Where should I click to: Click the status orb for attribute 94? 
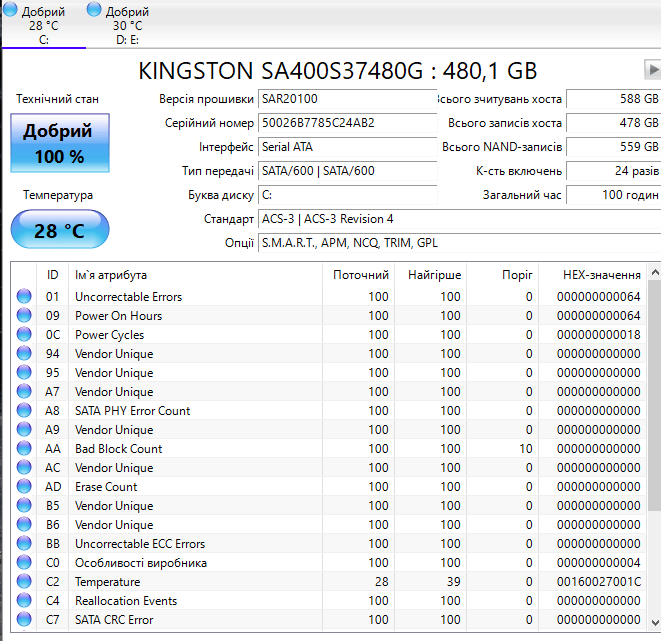(24, 353)
